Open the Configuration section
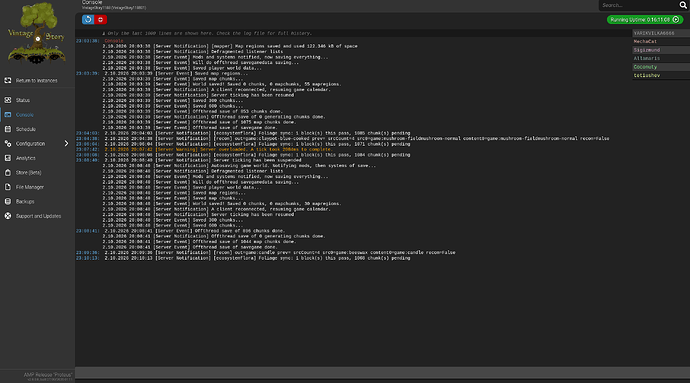Viewport: 690px width, 383px height. tap(30, 144)
